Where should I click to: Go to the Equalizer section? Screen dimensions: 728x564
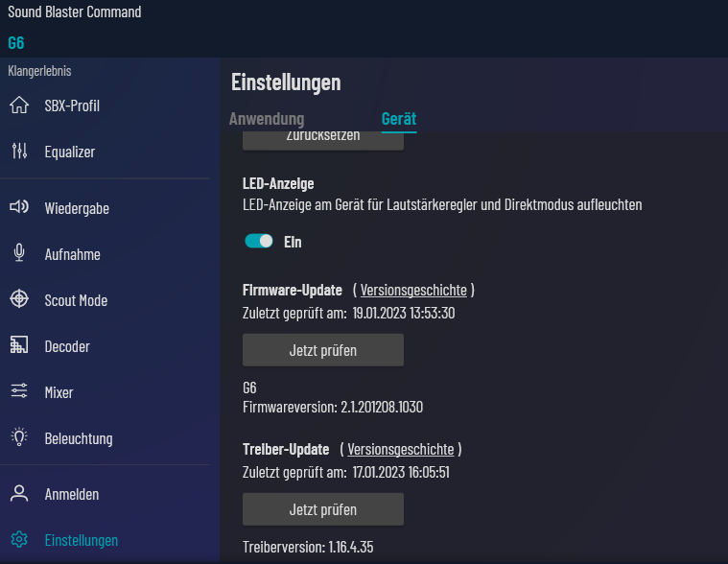[70, 152]
